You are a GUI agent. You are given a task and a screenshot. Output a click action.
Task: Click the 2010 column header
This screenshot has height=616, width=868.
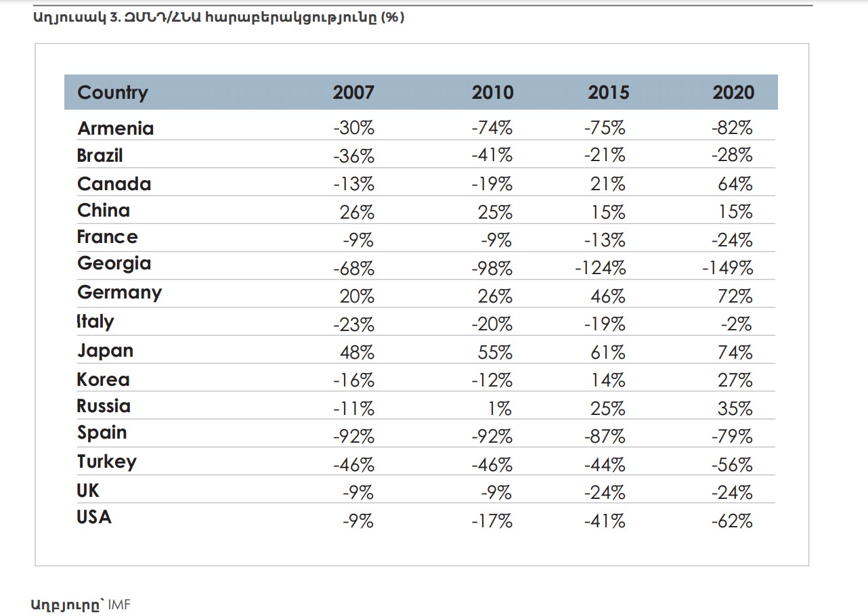point(492,93)
